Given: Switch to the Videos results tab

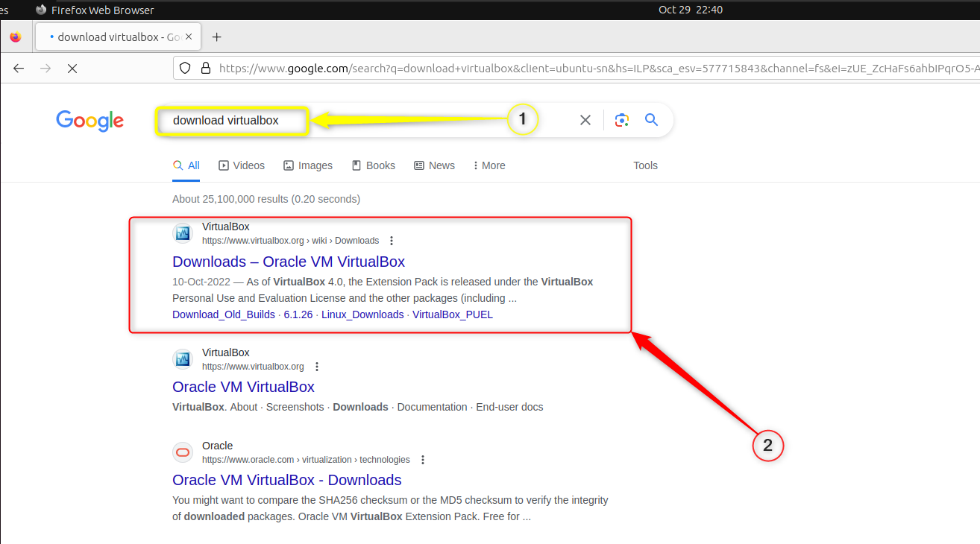Looking at the screenshot, I should point(242,165).
